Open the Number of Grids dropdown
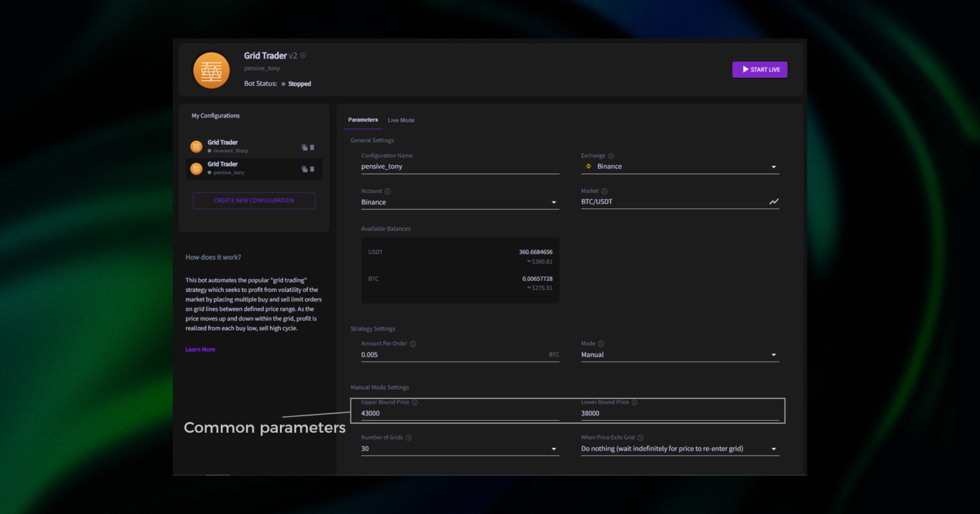 pyautogui.click(x=554, y=449)
